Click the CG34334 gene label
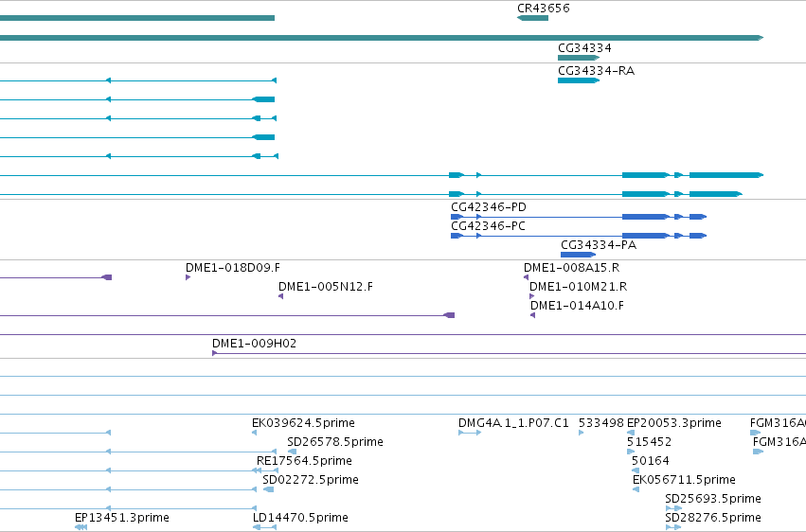806x532 pixels. click(584, 47)
